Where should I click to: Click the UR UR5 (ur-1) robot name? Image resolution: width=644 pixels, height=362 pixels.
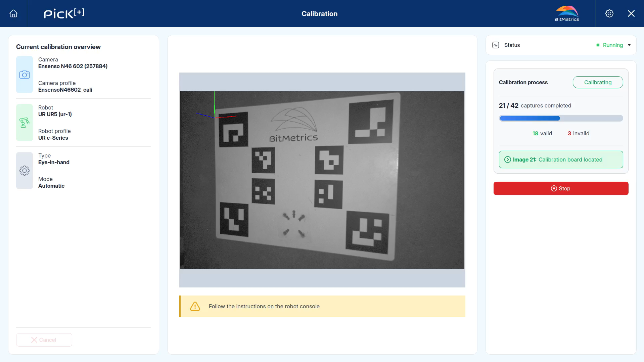click(55, 114)
